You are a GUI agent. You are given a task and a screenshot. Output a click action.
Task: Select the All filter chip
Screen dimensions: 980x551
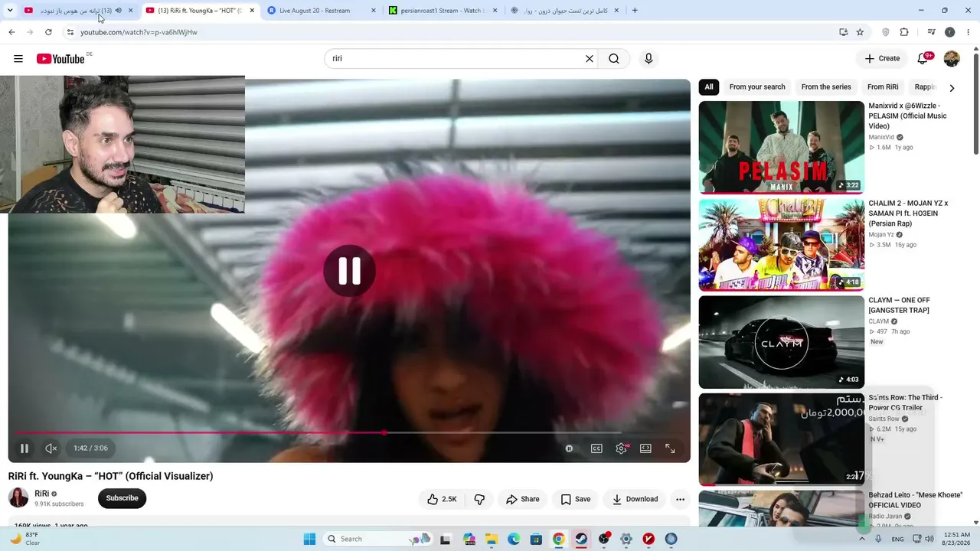point(709,87)
